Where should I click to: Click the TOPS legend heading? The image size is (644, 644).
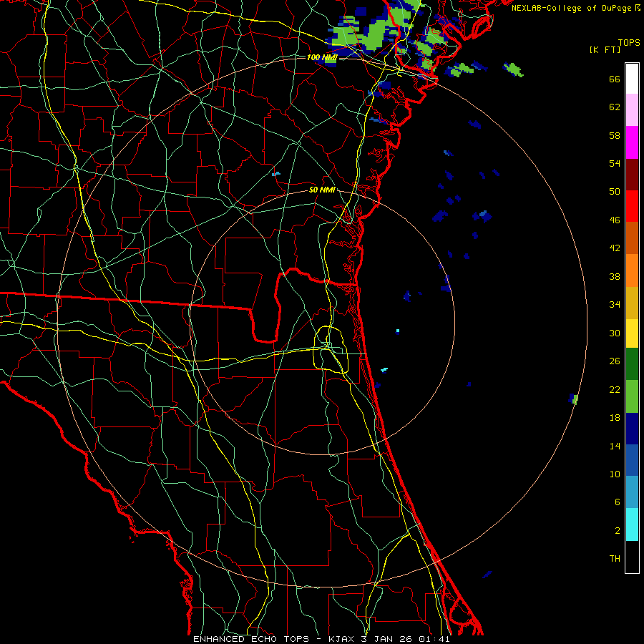pos(629,42)
